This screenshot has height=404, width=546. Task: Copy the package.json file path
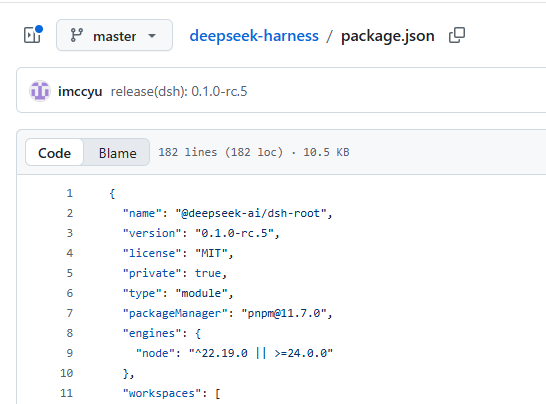click(x=457, y=35)
